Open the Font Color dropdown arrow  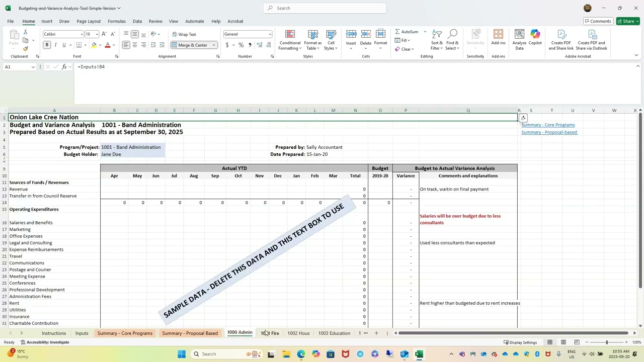click(x=114, y=45)
